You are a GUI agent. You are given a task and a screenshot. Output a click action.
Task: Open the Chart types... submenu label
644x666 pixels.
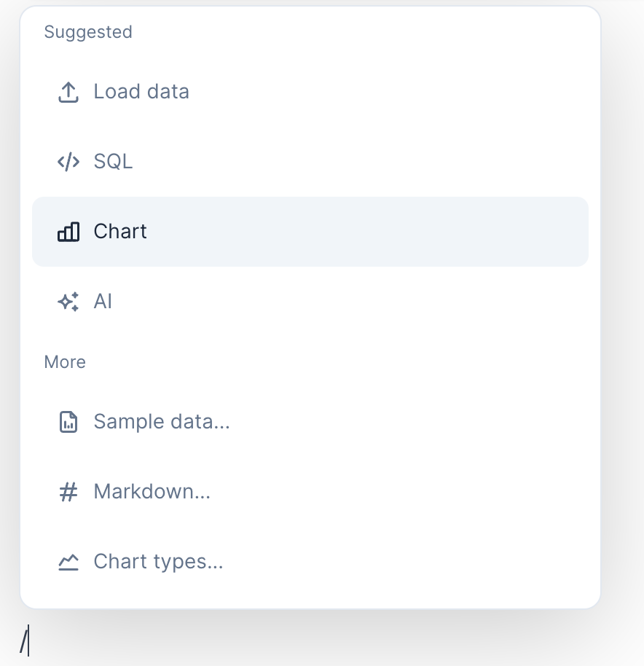tap(158, 562)
